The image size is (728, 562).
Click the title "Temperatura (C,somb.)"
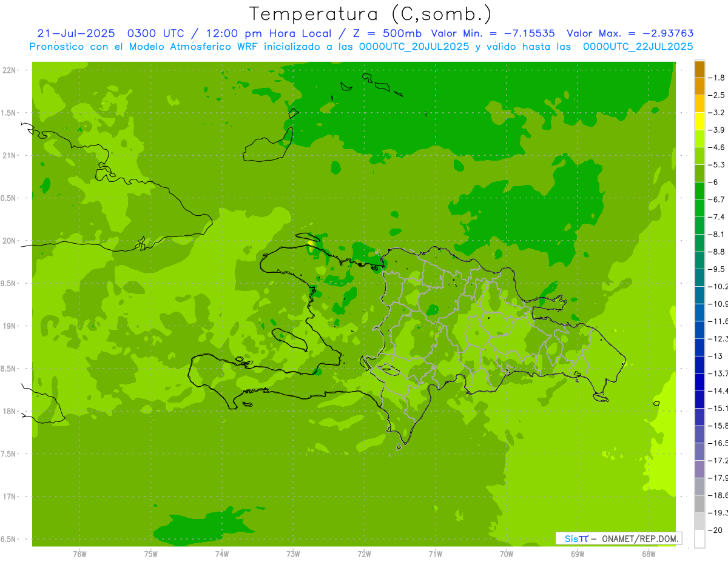[x=370, y=14]
